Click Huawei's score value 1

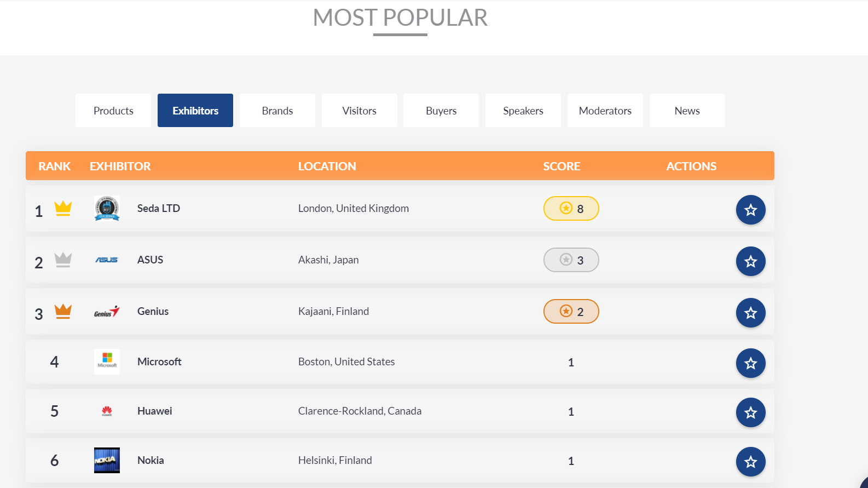click(x=571, y=411)
